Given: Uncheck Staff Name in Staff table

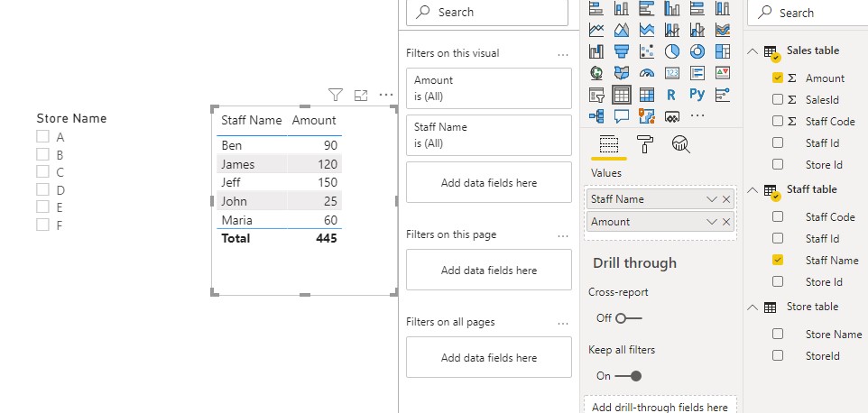Looking at the screenshot, I should click(x=777, y=260).
